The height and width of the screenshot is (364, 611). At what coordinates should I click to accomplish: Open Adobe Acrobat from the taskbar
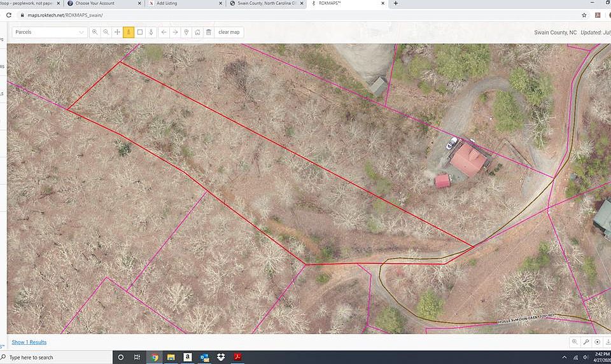click(x=237, y=358)
